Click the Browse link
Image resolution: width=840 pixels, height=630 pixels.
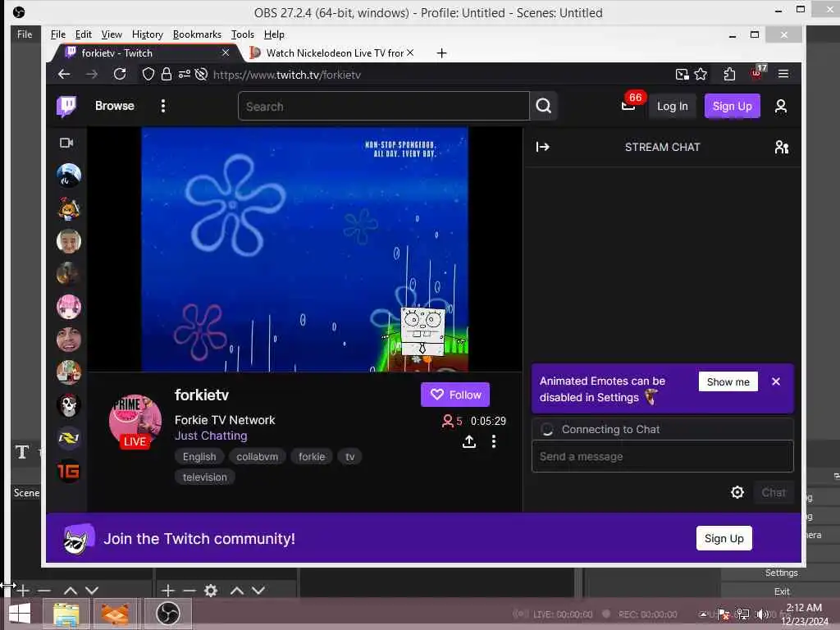(115, 106)
